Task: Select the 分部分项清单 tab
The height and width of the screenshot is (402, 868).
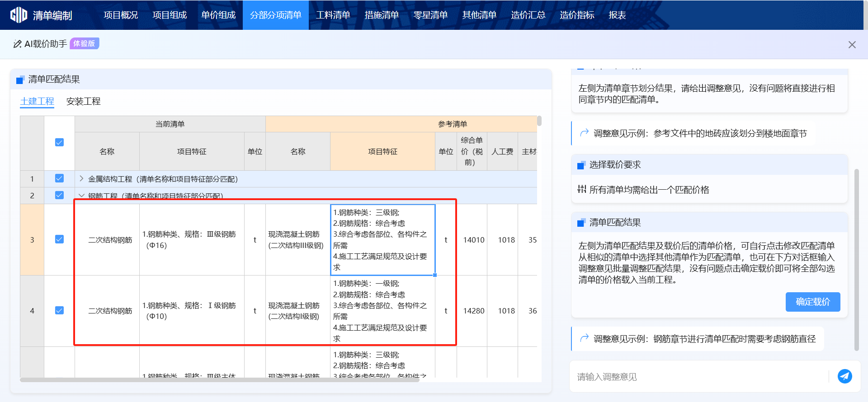Action: click(276, 15)
